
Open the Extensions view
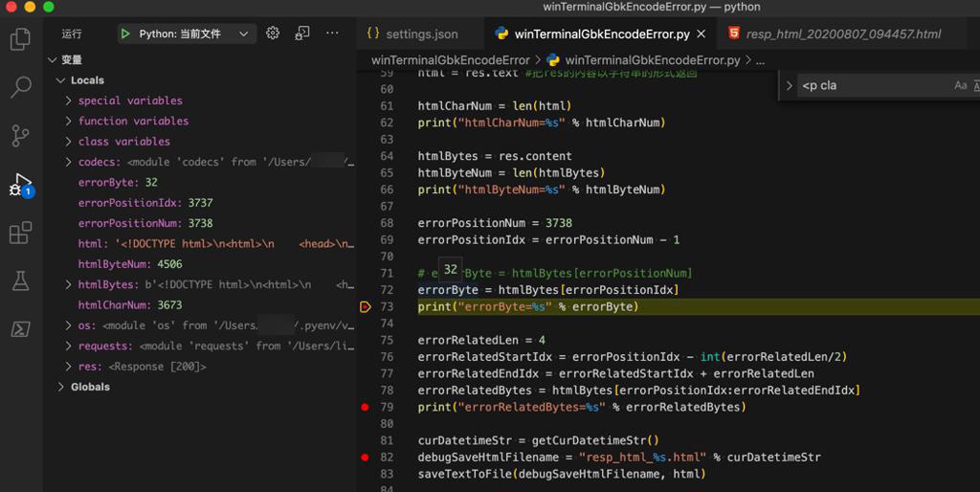[20, 233]
